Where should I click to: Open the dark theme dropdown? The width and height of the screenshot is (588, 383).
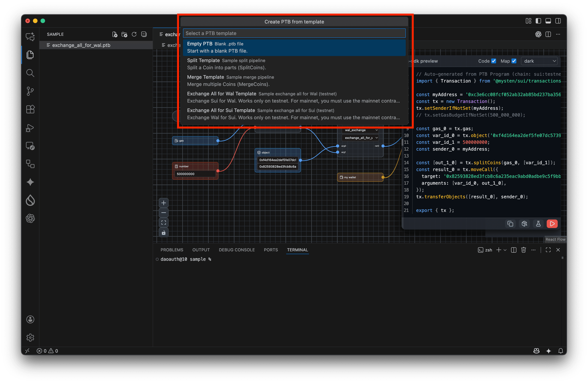(539, 61)
